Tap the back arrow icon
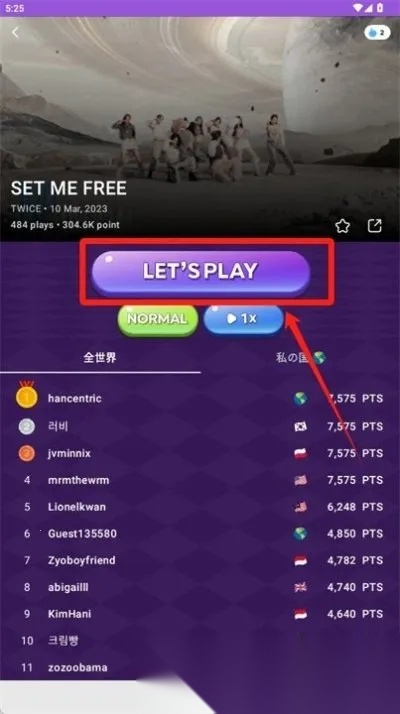Viewport: 400px width, 714px height. point(15,33)
